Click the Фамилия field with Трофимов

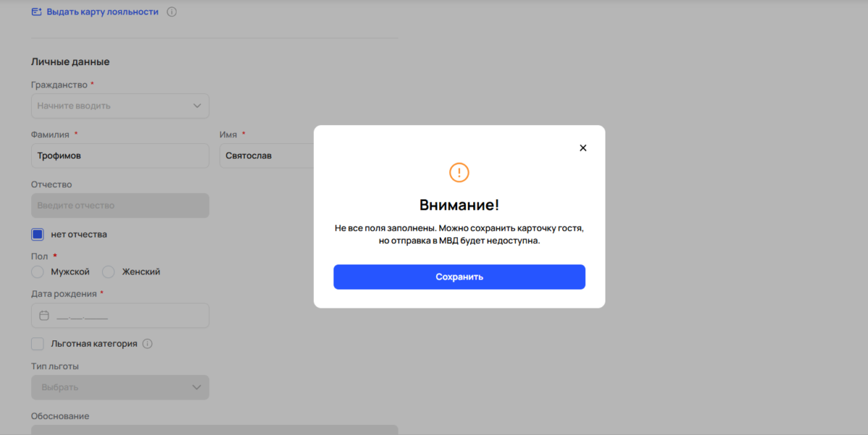click(119, 156)
